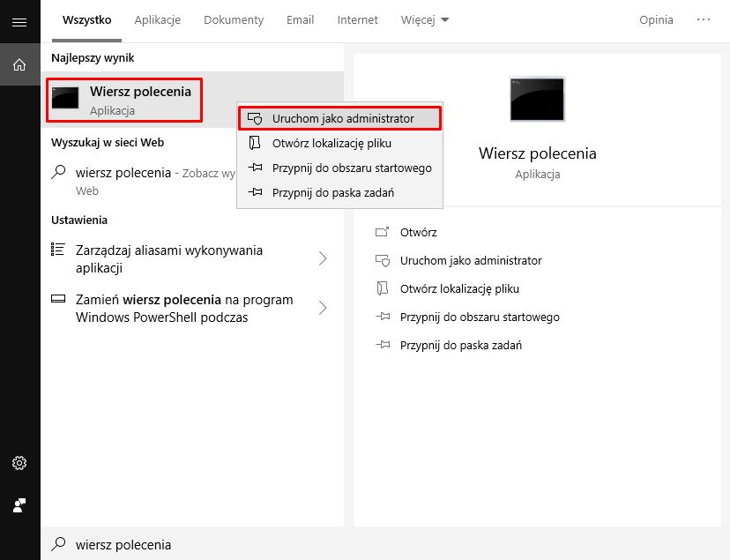Click Uruchom jako administrator in preview pane
This screenshot has height=560, width=730.
[471, 260]
